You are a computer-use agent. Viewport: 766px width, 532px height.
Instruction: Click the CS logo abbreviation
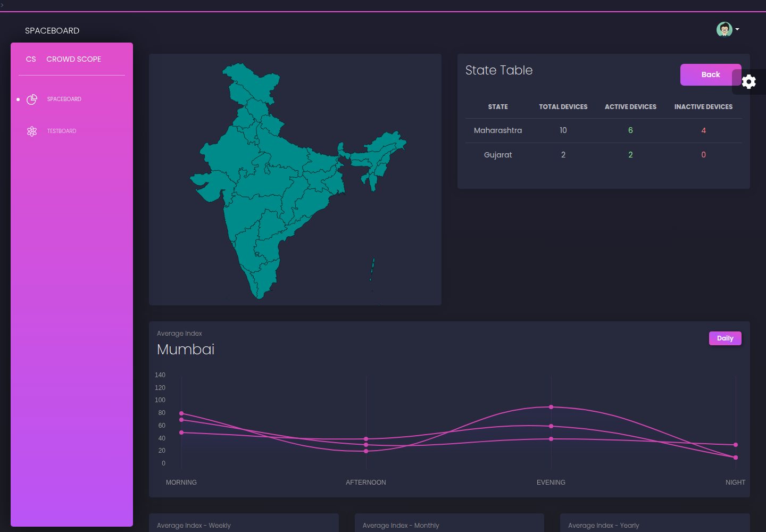(x=31, y=59)
